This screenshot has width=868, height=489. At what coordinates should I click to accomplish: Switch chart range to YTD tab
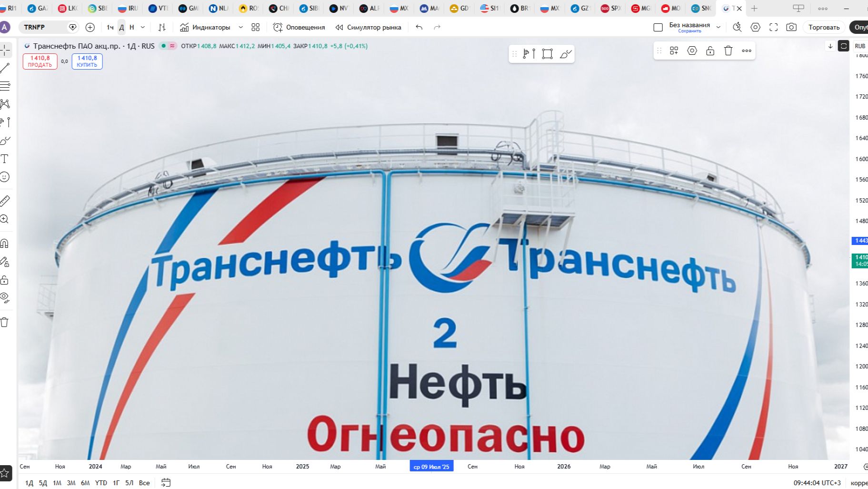point(101,483)
